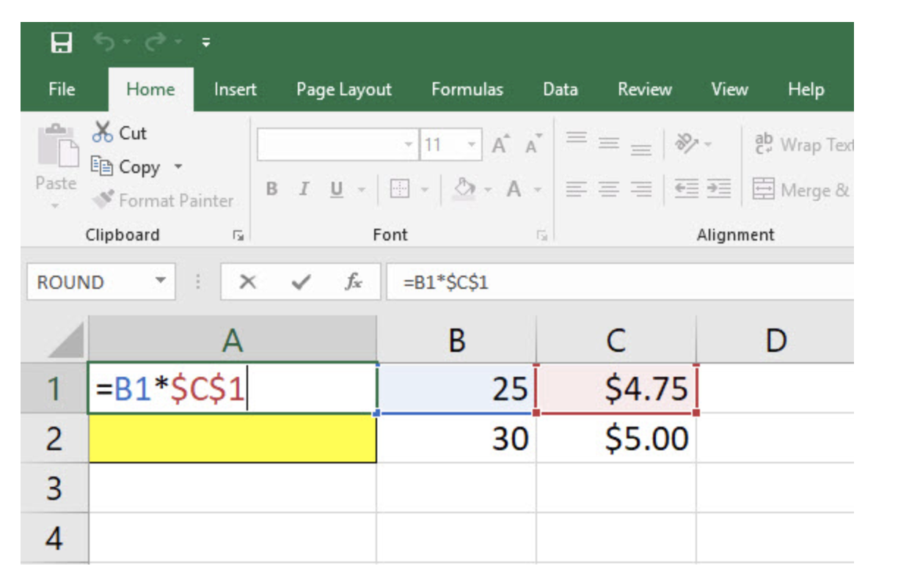Click the yellow cell A2
Viewport: 898px width, 588px height.
coord(233,438)
